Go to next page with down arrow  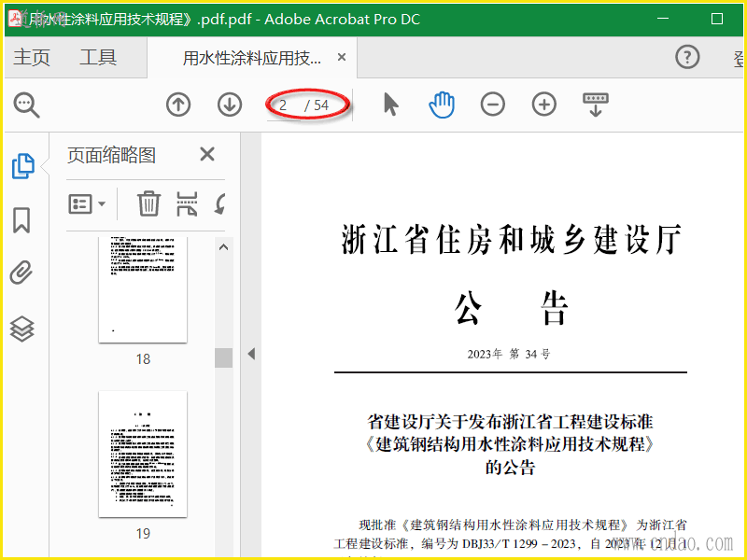tap(230, 105)
